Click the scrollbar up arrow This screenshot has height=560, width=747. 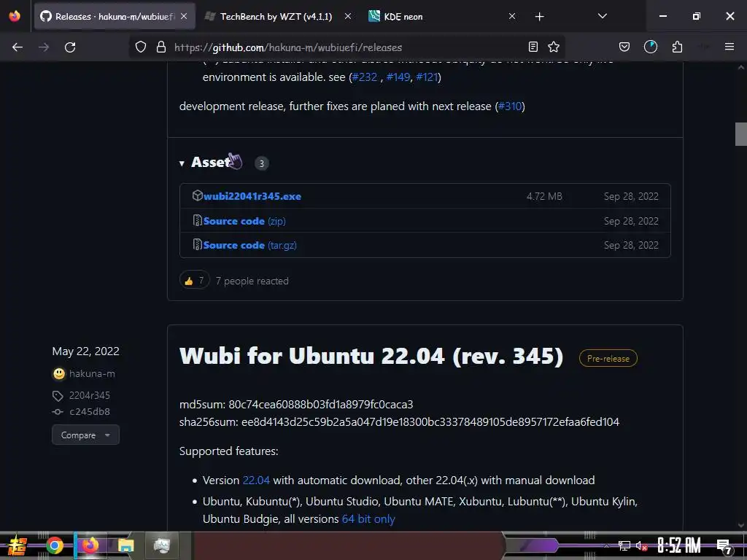tap(741, 68)
